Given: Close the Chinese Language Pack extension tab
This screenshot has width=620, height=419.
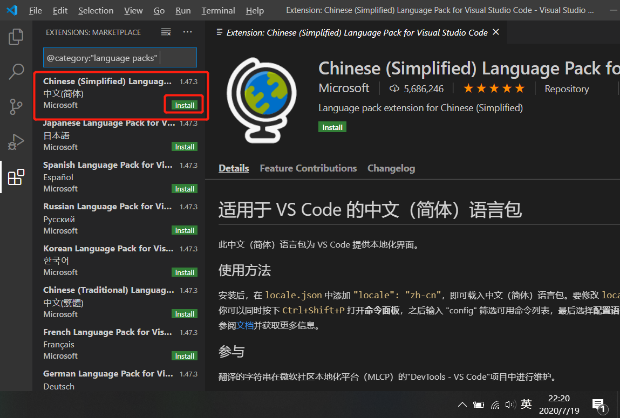Looking at the screenshot, I should (496, 32).
